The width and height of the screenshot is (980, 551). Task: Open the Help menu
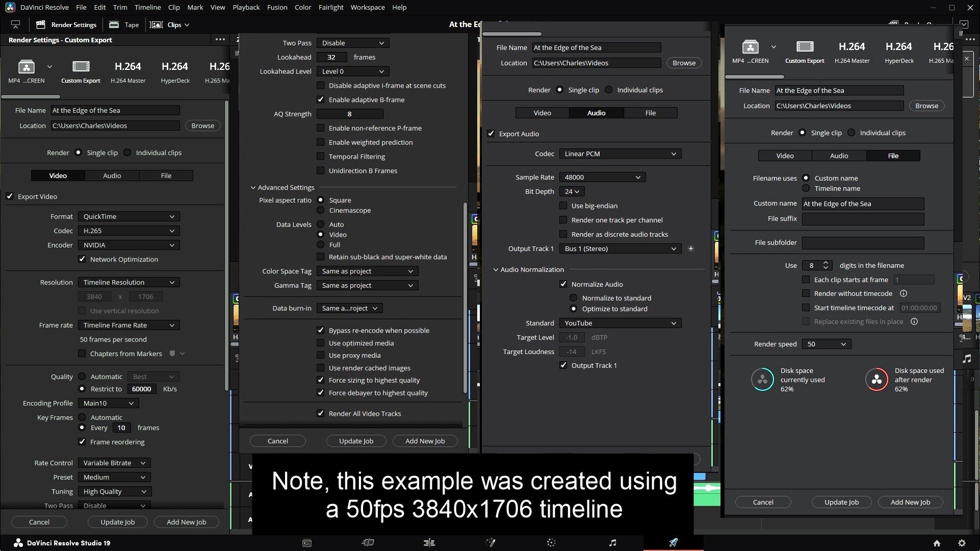point(399,7)
